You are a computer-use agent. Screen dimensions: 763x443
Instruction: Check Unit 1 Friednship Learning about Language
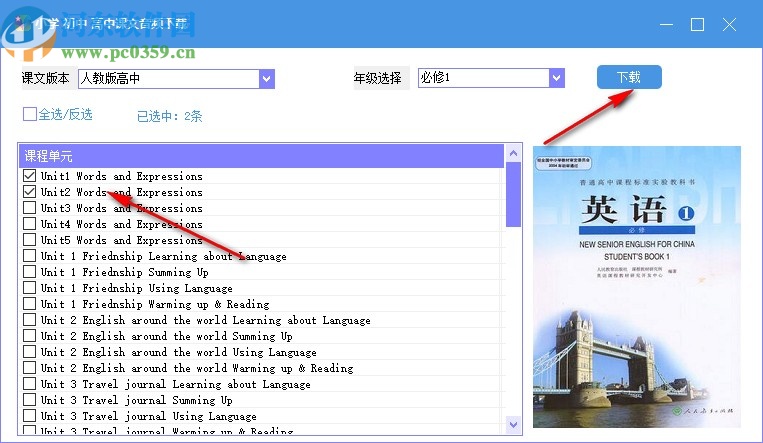coord(30,256)
